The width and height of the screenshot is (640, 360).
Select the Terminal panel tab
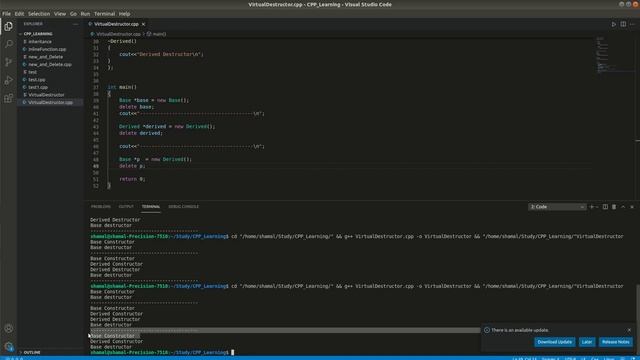[x=151, y=207]
